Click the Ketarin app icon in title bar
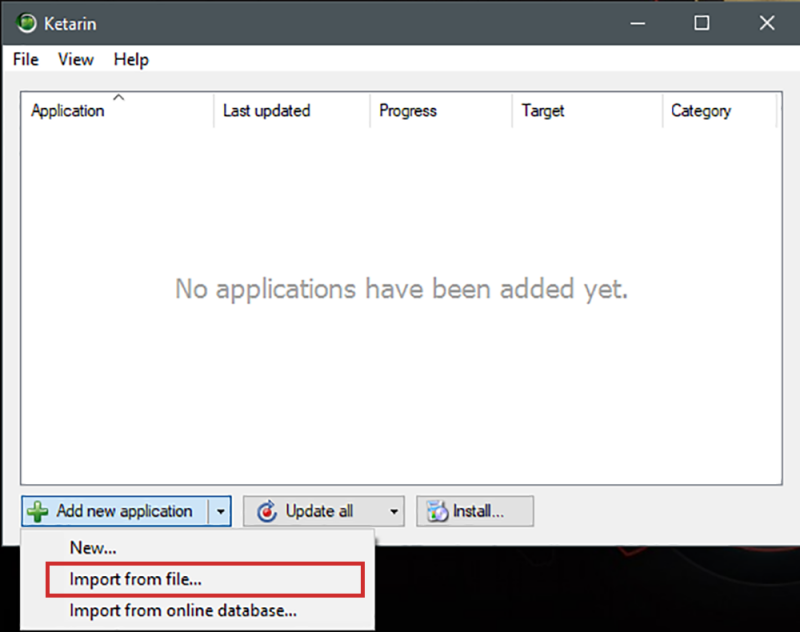Image resolution: width=800 pixels, height=632 pixels. 27,23
